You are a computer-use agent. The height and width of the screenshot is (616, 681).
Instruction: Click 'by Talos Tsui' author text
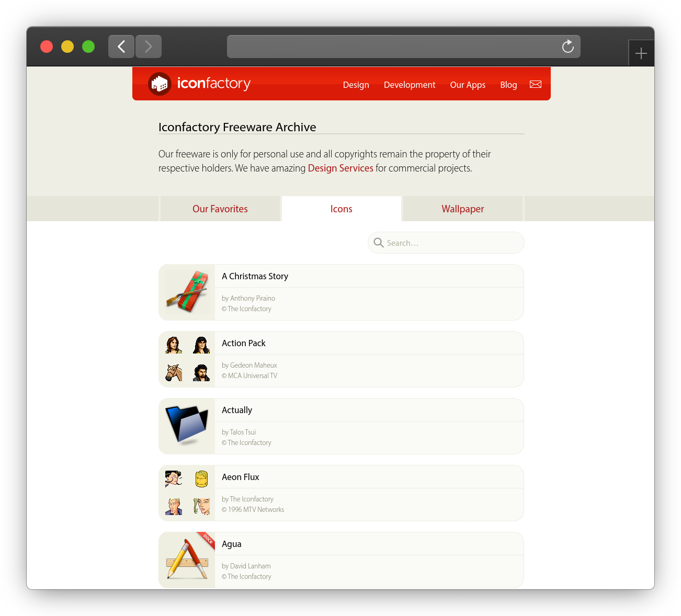point(239,432)
